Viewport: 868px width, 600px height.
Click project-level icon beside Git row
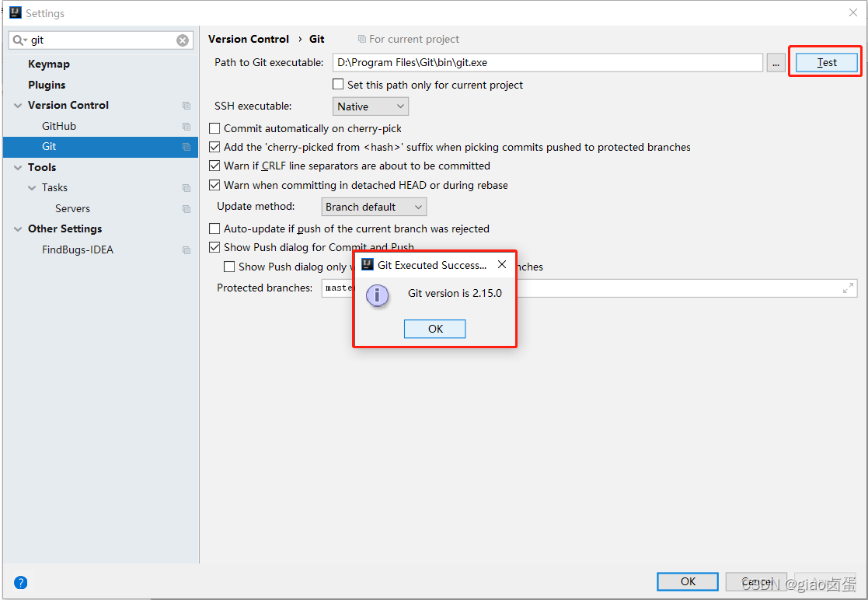coord(186,147)
